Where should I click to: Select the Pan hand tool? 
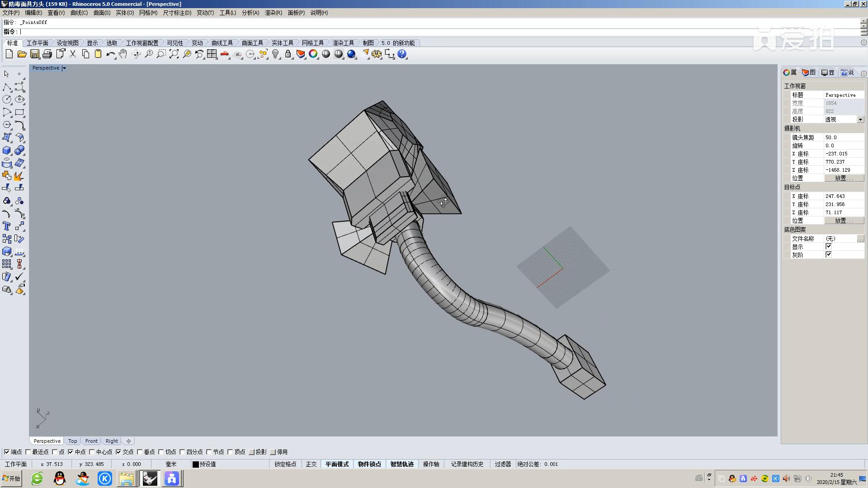(123, 54)
